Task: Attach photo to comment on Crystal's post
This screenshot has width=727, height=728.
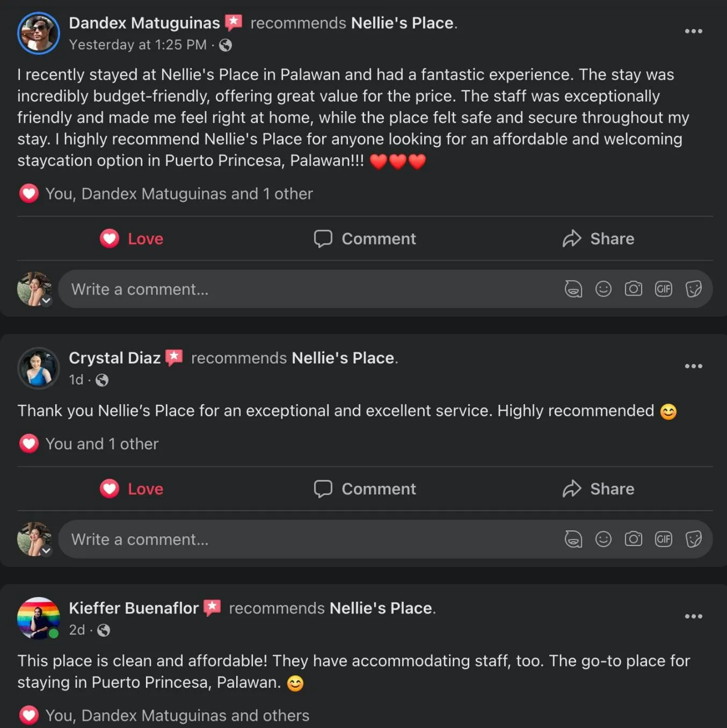Action: pos(633,539)
